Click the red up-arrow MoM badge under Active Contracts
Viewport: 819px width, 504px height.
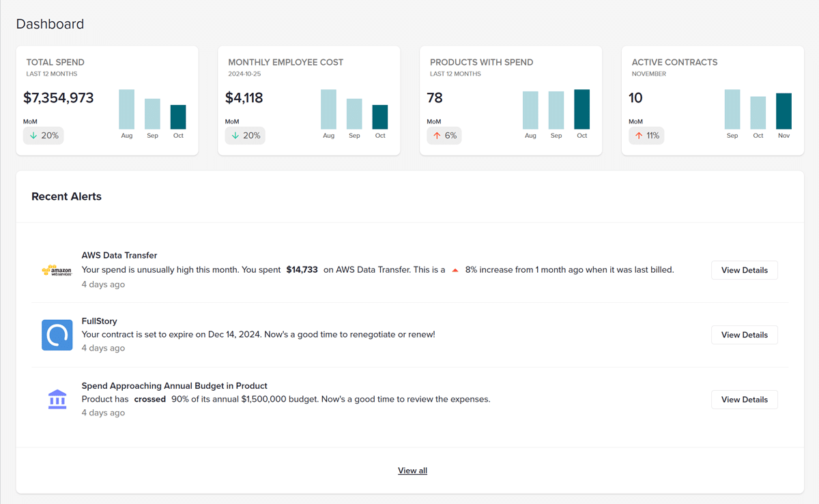coord(646,135)
